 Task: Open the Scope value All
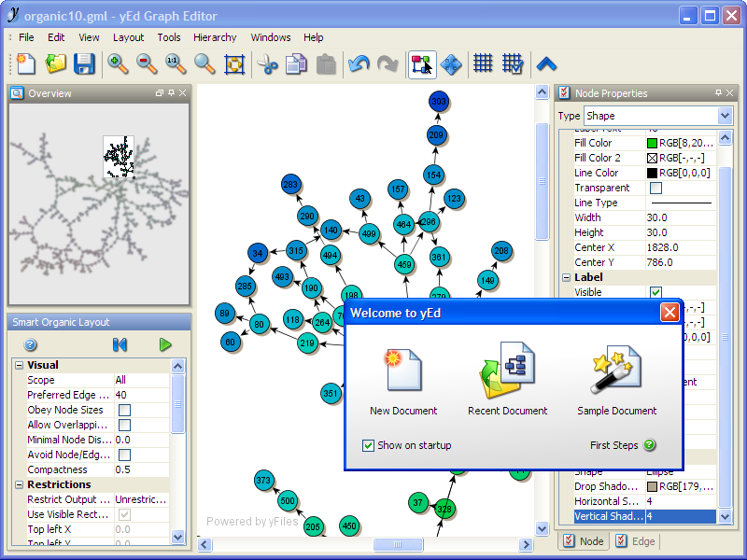click(142, 380)
